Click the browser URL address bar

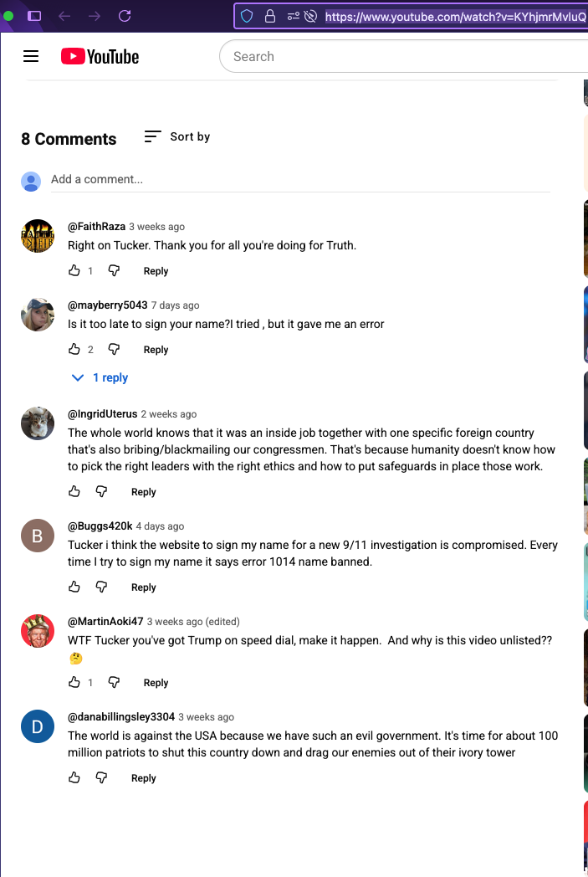coord(452,16)
